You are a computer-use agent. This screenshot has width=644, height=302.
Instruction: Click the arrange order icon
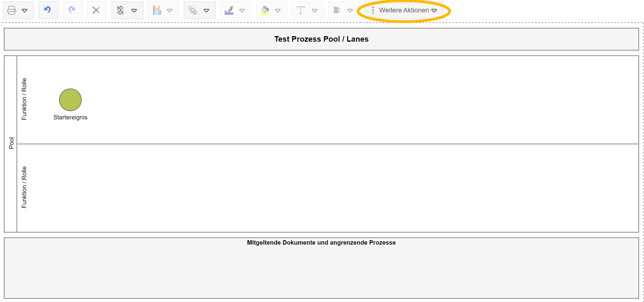(x=192, y=10)
